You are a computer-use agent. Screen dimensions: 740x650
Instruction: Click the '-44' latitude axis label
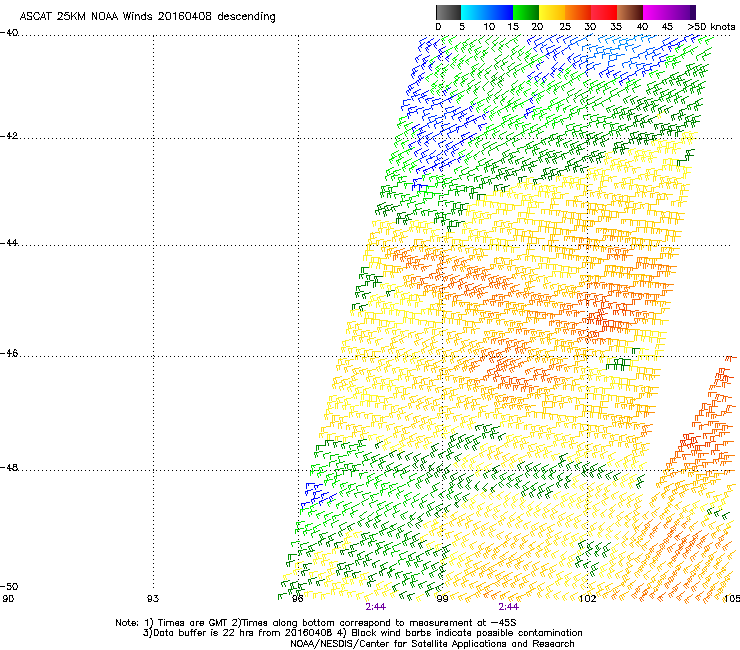pyautogui.click(x=9, y=243)
